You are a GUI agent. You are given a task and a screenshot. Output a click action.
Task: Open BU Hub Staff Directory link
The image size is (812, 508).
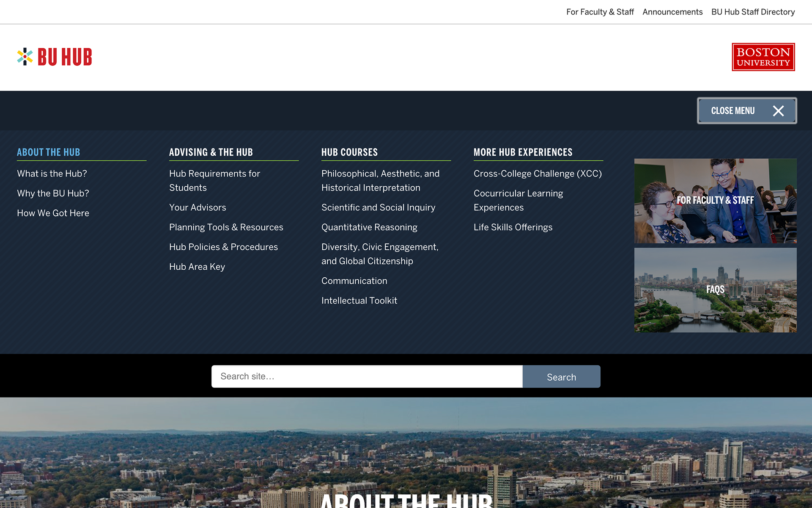(753, 12)
